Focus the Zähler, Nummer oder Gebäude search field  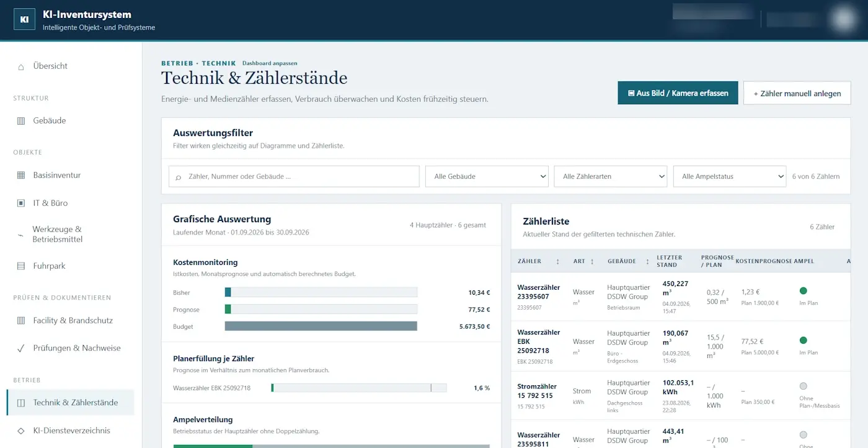[294, 176]
